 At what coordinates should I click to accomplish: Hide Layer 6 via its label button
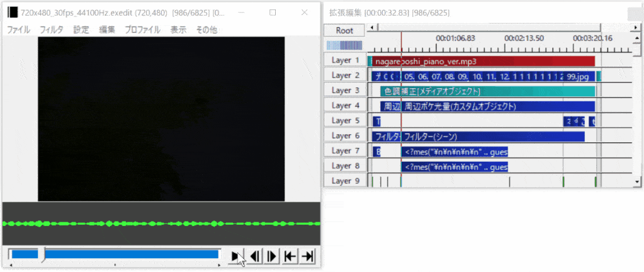click(345, 136)
